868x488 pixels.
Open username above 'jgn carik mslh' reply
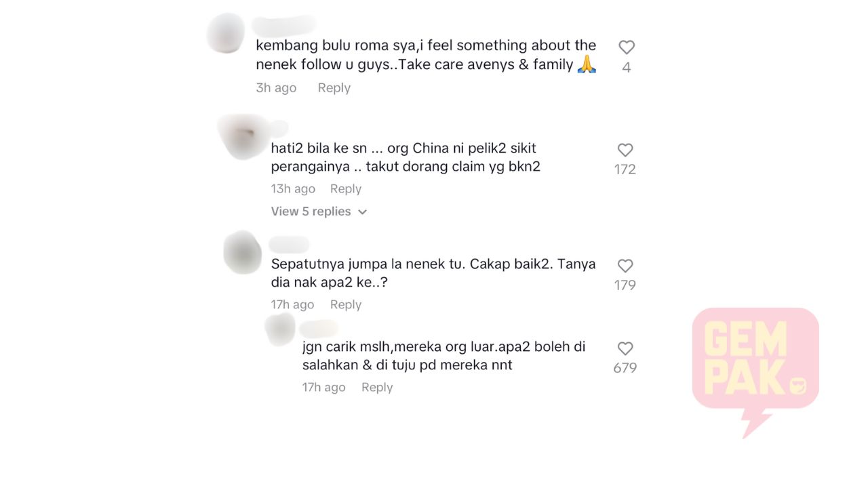(x=319, y=329)
